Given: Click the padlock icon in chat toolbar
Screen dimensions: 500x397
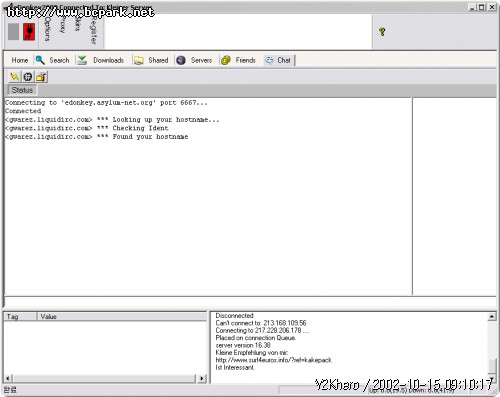Looking at the screenshot, I should 41,77.
